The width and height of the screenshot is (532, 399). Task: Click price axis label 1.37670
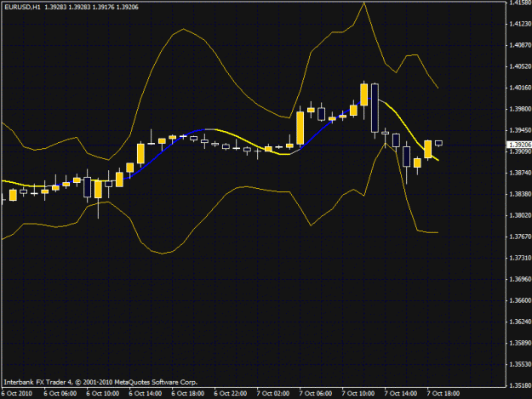[x=520, y=237]
